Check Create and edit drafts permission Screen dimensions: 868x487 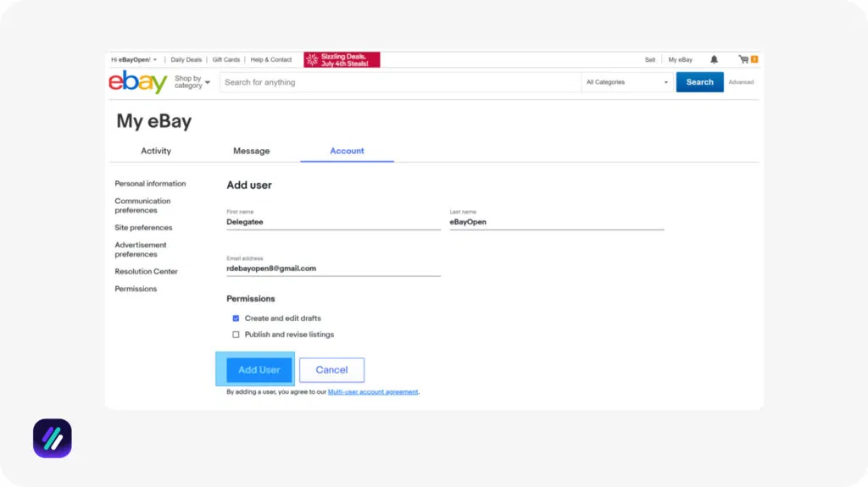[236, 318]
